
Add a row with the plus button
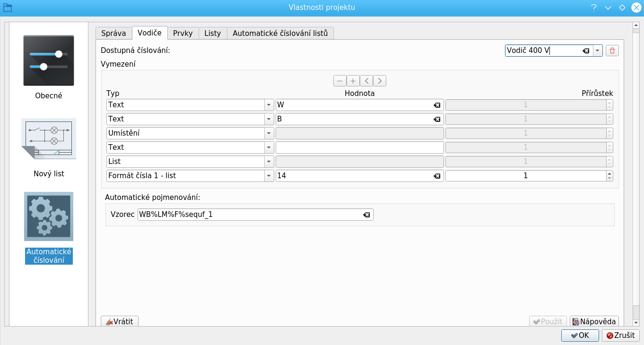click(353, 81)
